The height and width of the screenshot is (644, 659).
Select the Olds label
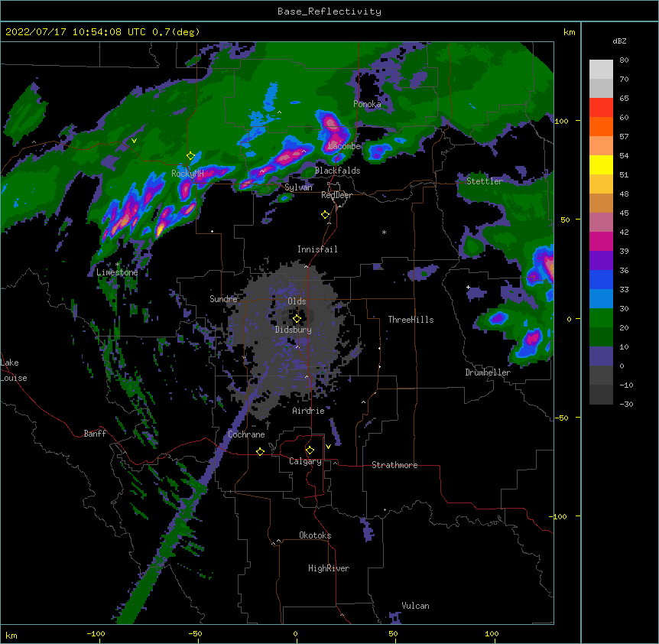(297, 301)
